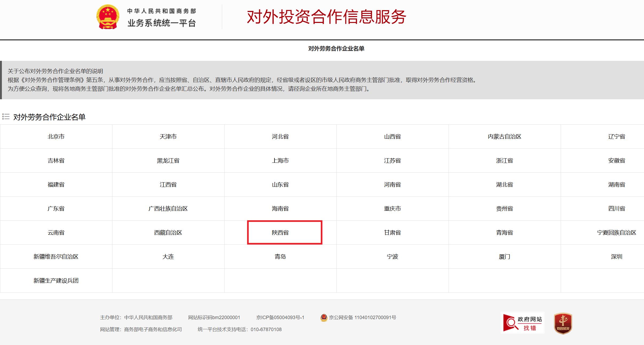Select 西藏自治区 from the grid
This screenshot has height=345, width=644.
168,233
